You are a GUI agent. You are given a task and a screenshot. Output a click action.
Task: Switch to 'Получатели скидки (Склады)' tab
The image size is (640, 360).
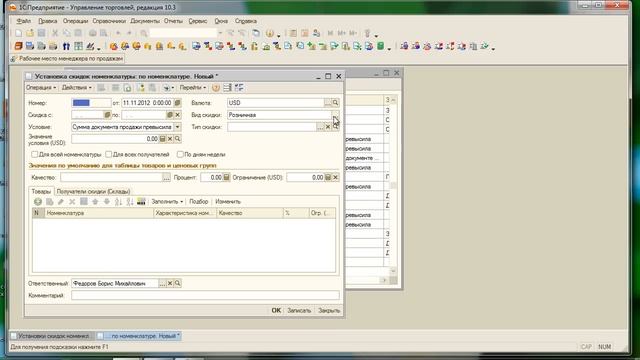coord(93,191)
